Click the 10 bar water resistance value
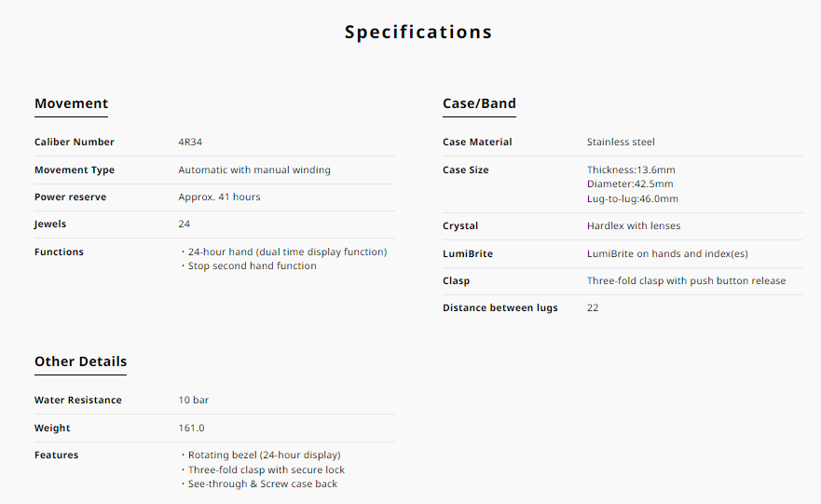This screenshot has width=821, height=504. [x=194, y=400]
